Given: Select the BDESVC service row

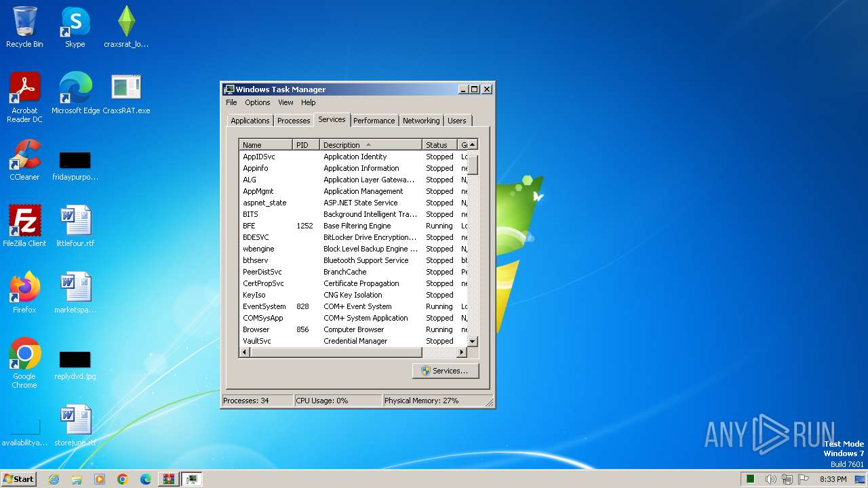Looking at the screenshot, I should pyautogui.click(x=353, y=237).
